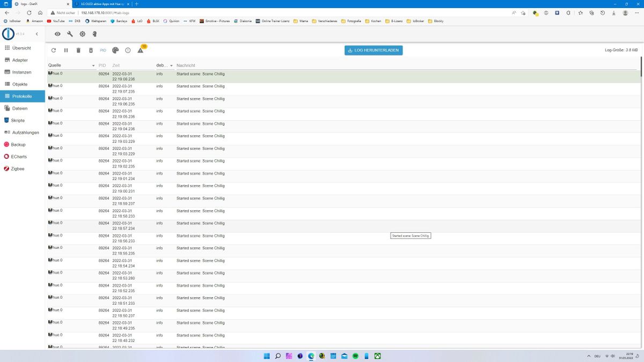Open Instanzen in the sidebar
This screenshot has height=362, width=644.
pyautogui.click(x=21, y=72)
